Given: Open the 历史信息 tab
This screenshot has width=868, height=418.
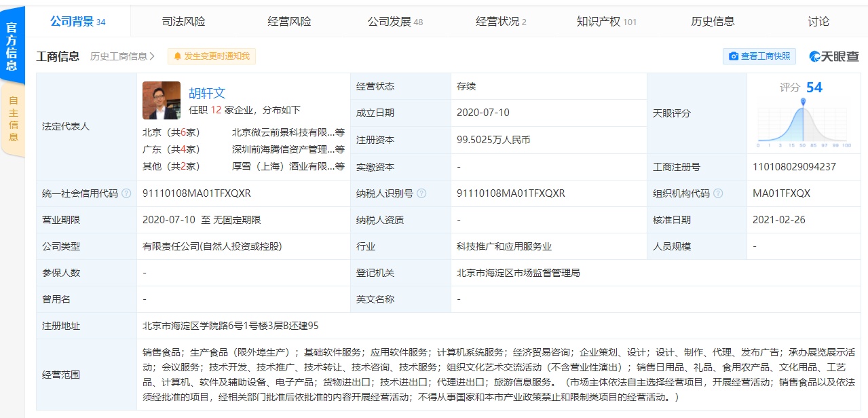Looking at the screenshot, I should click(x=713, y=22).
